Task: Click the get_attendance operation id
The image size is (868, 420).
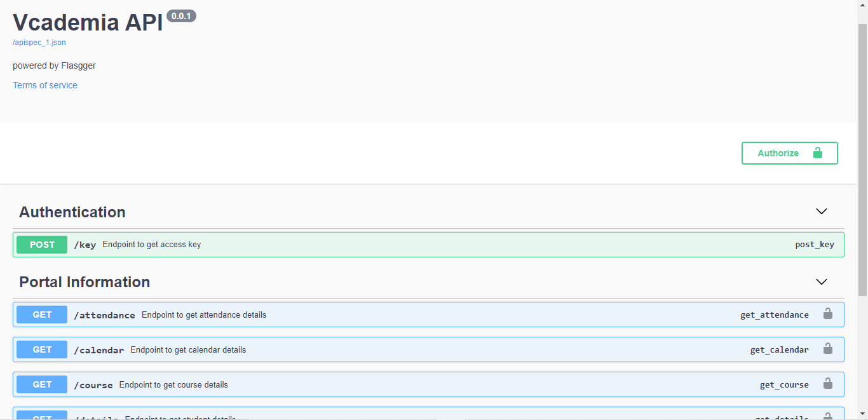Action: 775,315
